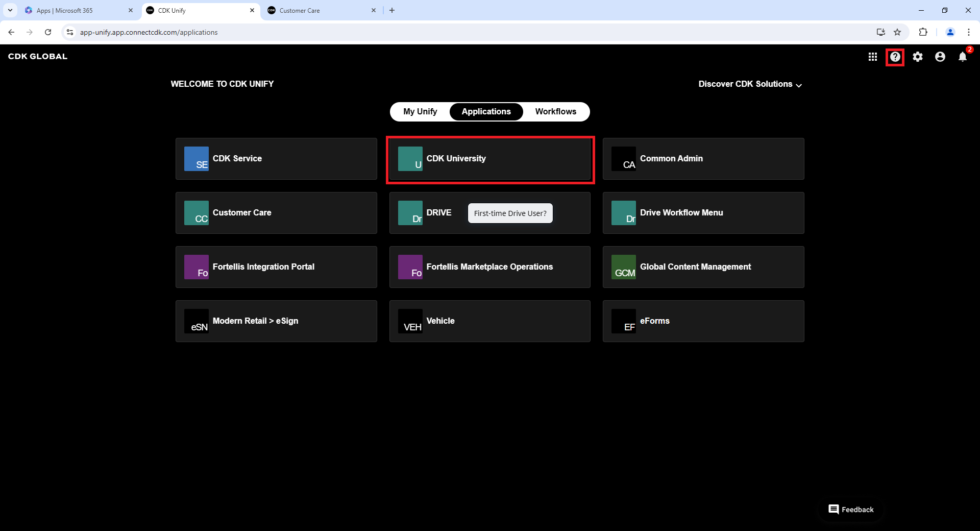Click the Feedback chat icon
This screenshot has width=980, height=531.
point(834,510)
